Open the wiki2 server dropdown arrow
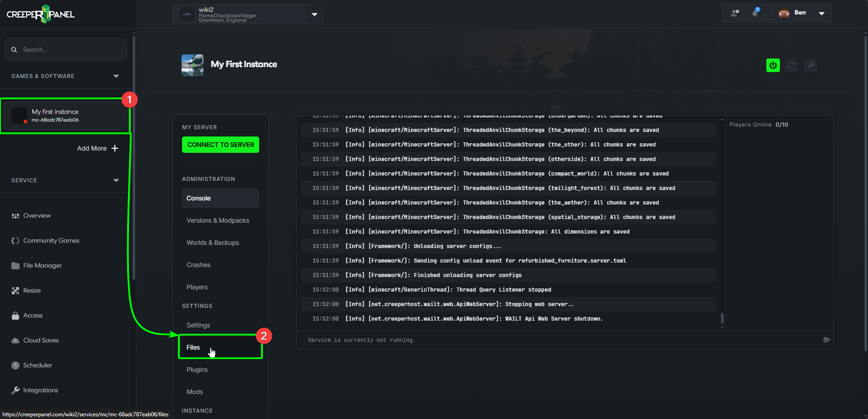Screen dimensions: 868x419 coord(314,14)
